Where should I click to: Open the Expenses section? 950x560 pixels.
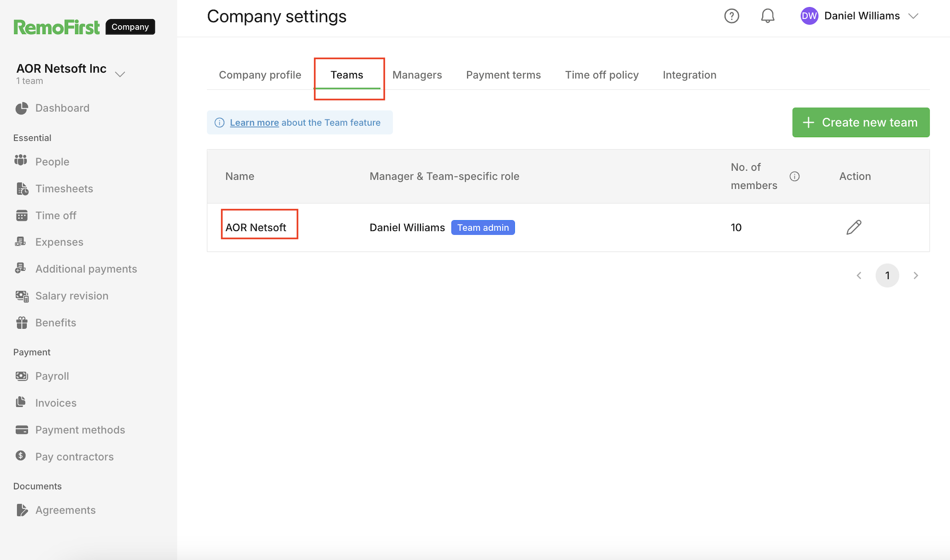tap(59, 242)
